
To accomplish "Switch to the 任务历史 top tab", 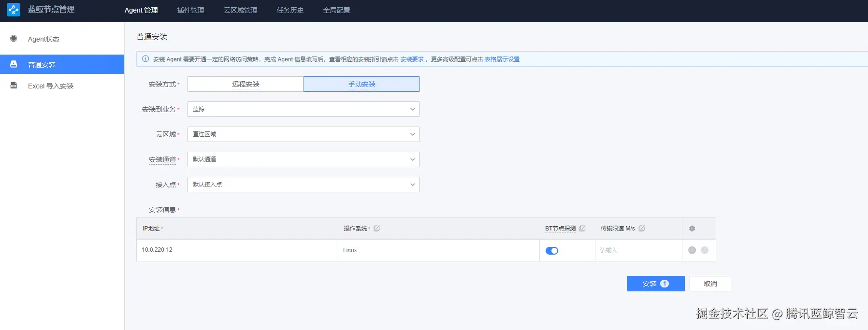I will (x=290, y=10).
